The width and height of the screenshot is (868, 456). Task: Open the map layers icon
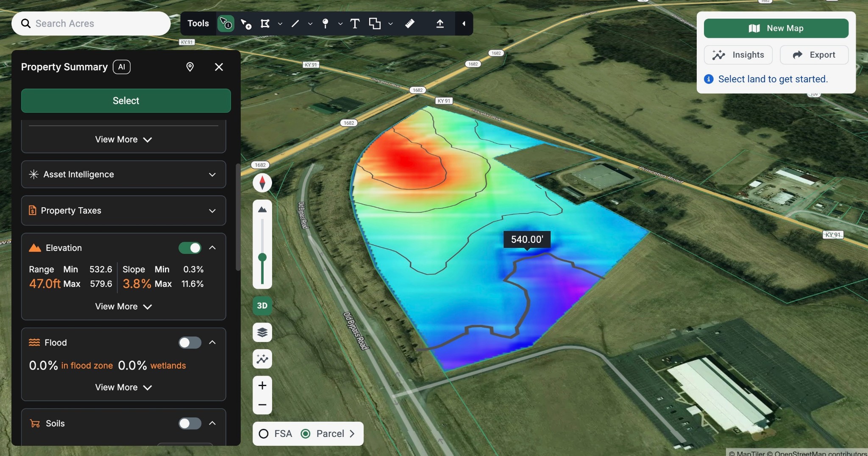click(262, 332)
